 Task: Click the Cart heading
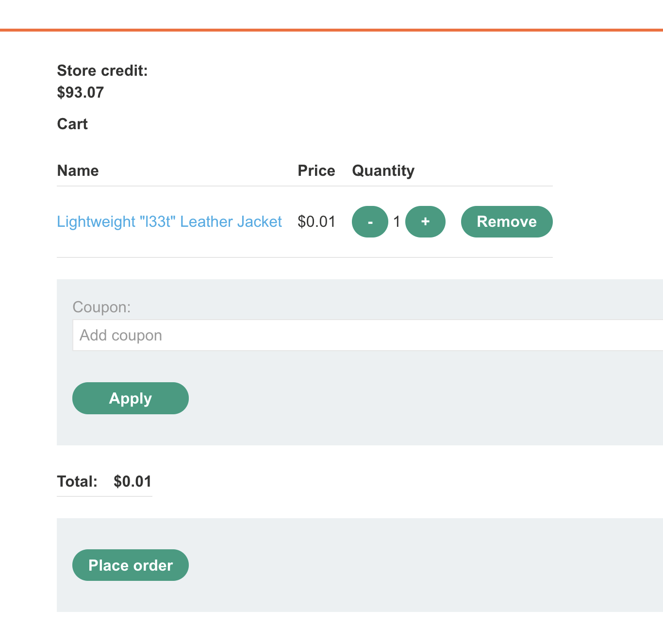point(72,124)
